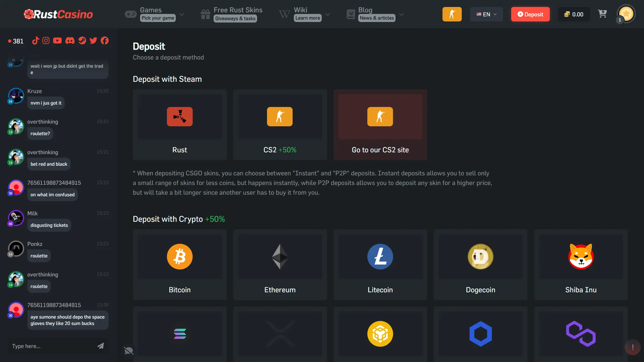Image resolution: width=644 pixels, height=362 pixels.
Task: Open the Instagram social link
Action: tap(46, 41)
